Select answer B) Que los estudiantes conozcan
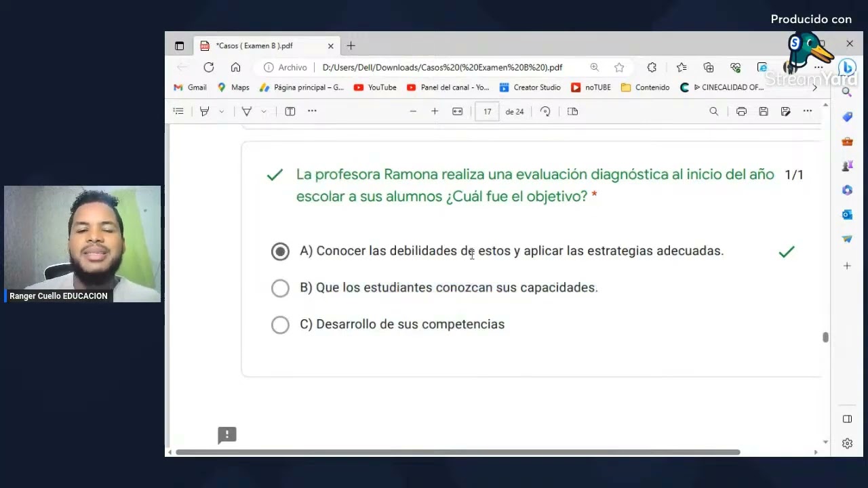This screenshot has width=868, height=488. pos(280,288)
